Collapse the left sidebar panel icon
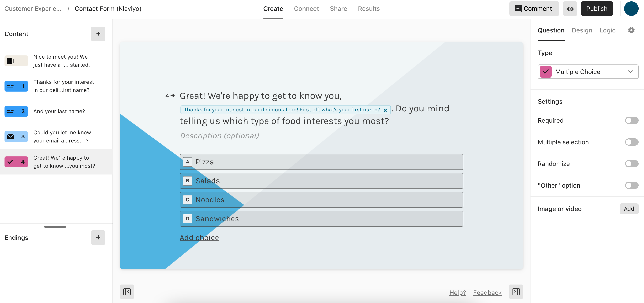Viewport: 644px width, 303px height. (127, 292)
